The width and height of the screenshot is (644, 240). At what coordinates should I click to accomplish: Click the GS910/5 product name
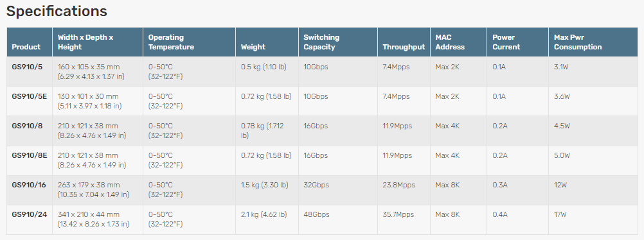[27, 67]
